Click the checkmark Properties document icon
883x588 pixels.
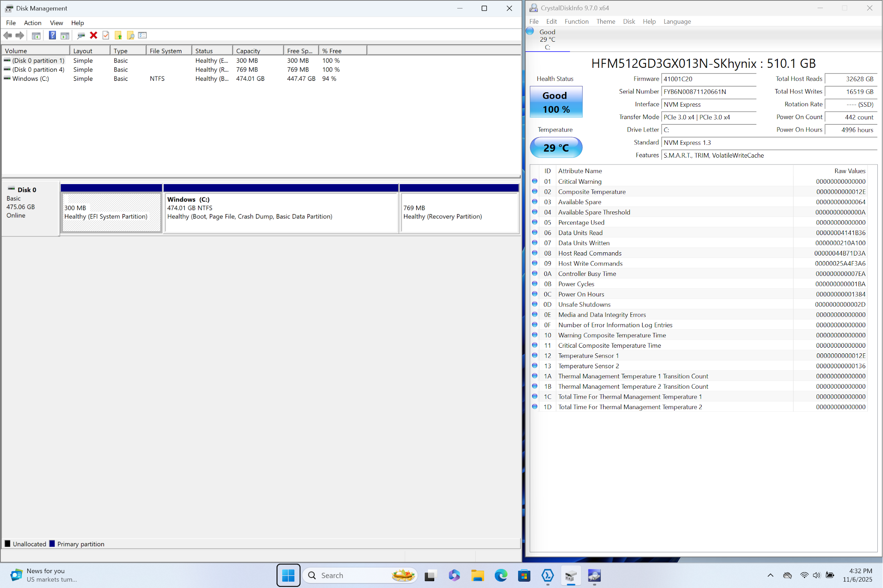coord(106,35)
